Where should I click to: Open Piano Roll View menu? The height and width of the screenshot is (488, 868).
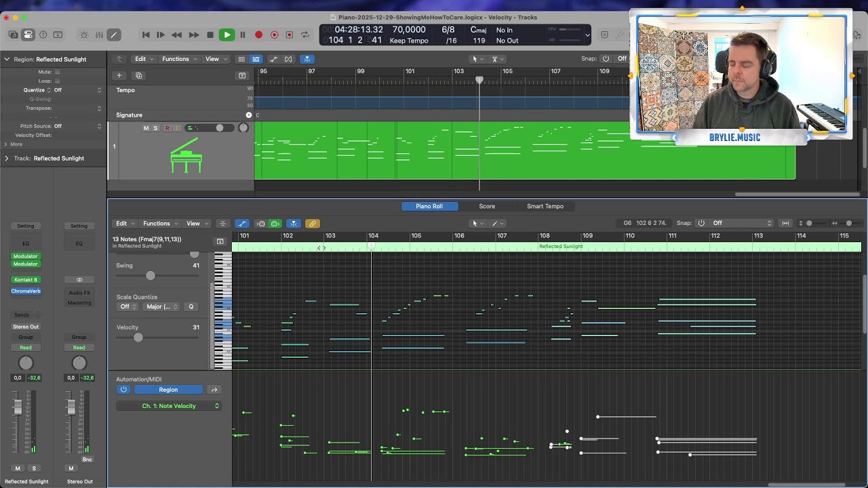pos(196,224)
